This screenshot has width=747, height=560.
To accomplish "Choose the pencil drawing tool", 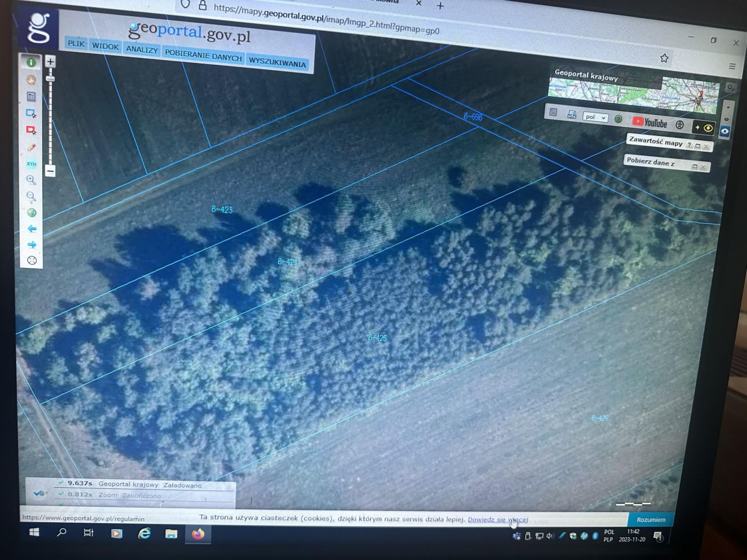I will [31, 147].
